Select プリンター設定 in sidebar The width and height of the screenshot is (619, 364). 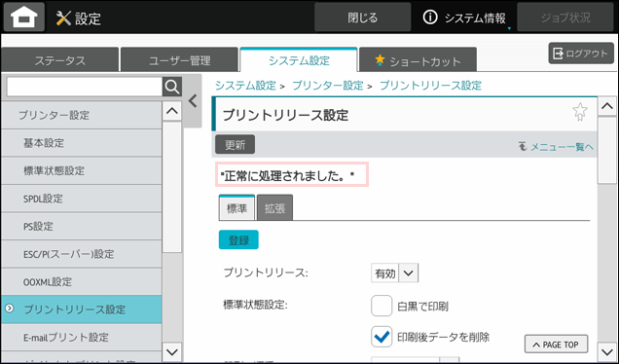(82, 115)
